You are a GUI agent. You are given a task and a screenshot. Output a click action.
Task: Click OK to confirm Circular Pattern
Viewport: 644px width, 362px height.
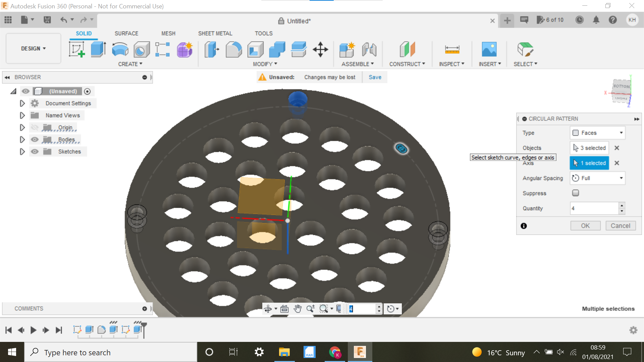(586, 226)
